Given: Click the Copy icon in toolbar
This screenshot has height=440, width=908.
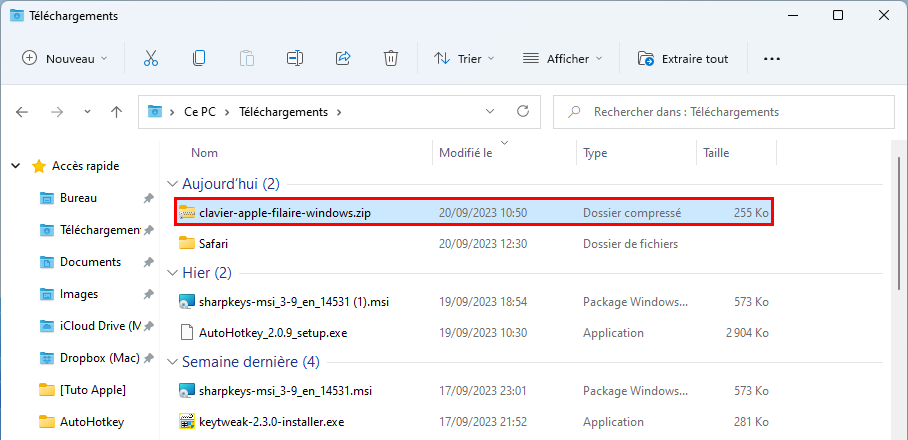Looking at the screenshot, I should click(199, 58).
